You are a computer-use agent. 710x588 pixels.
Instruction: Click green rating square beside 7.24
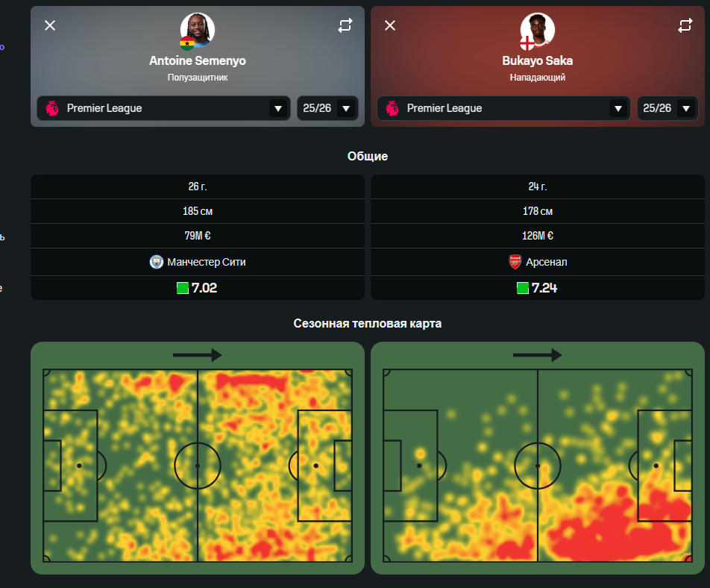523,288
